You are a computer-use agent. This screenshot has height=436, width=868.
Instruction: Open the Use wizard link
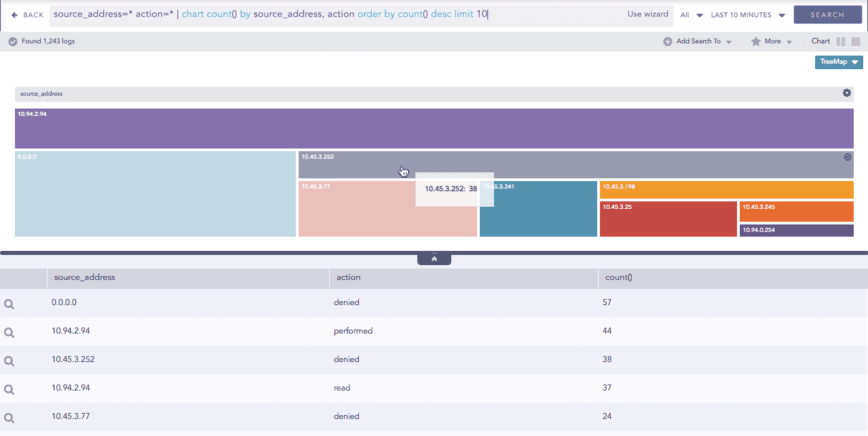(647, 14)
